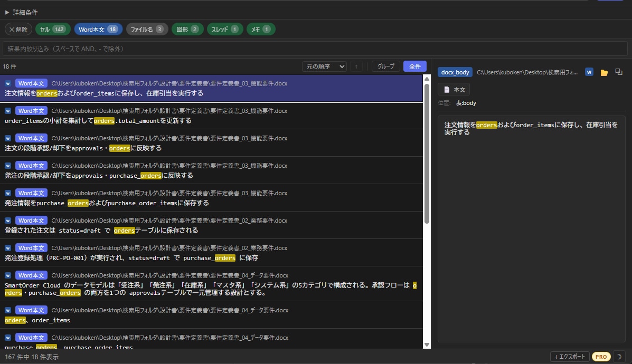Click the 167 件中 18 件表示 status text
This screenshot has width=632, height=364.
coord(32,357)
